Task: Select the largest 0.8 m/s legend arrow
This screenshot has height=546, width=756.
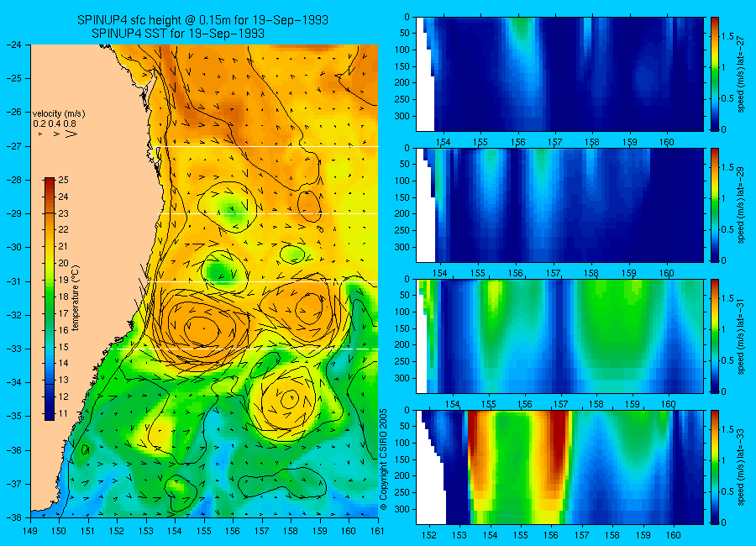Action: click(71, 134)
